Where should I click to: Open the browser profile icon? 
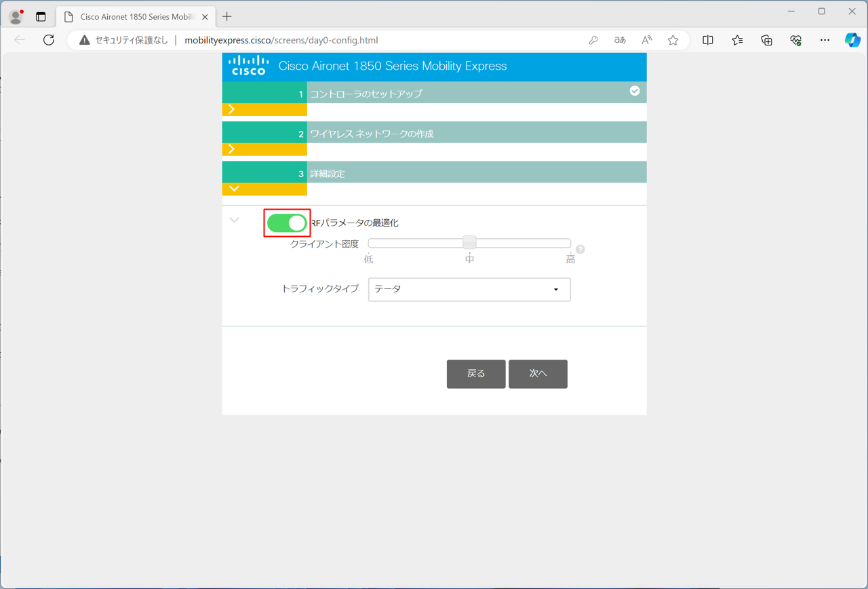(x=16, y=16)
